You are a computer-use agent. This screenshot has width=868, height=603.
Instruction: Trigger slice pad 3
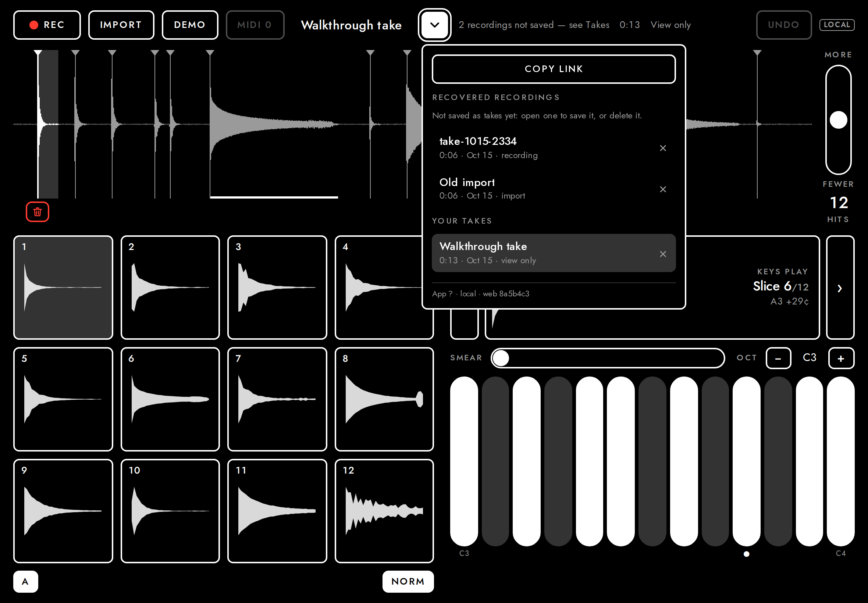277,288
